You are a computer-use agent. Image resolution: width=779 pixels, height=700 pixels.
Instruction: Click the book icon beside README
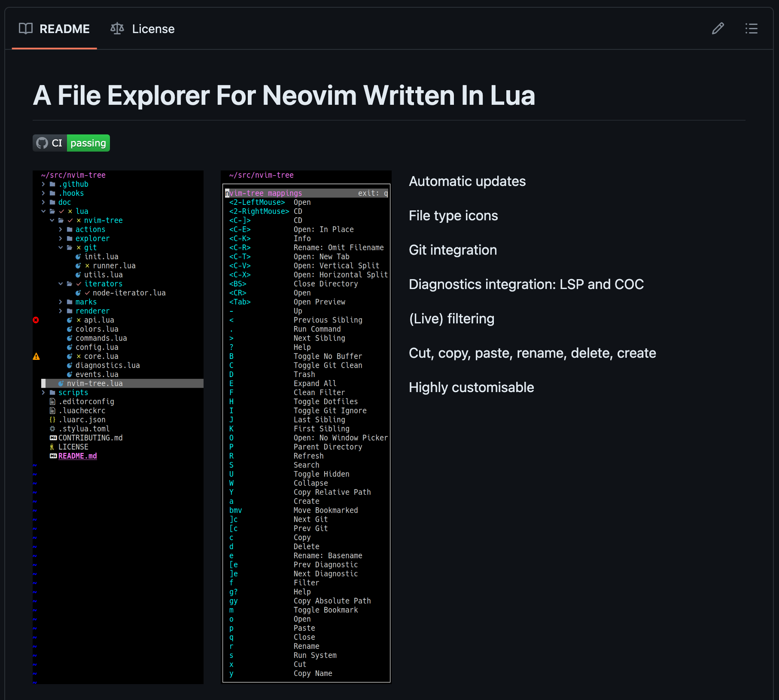click(x=26, y=29)
